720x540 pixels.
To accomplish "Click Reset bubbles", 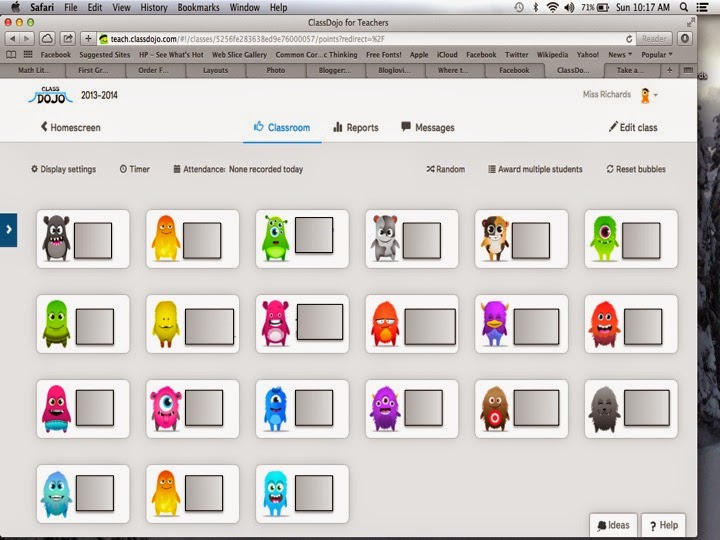I will tap(636, 169).
